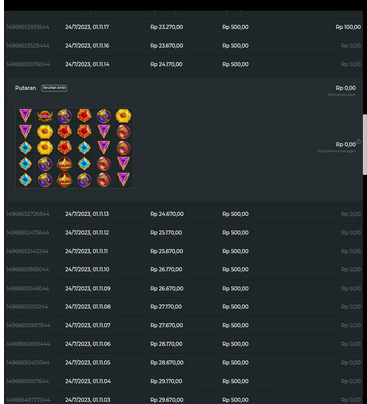Open the info icon beside total Rp 0,00
This screenshot has width=367, height=404.
click(x=358, y=141)
